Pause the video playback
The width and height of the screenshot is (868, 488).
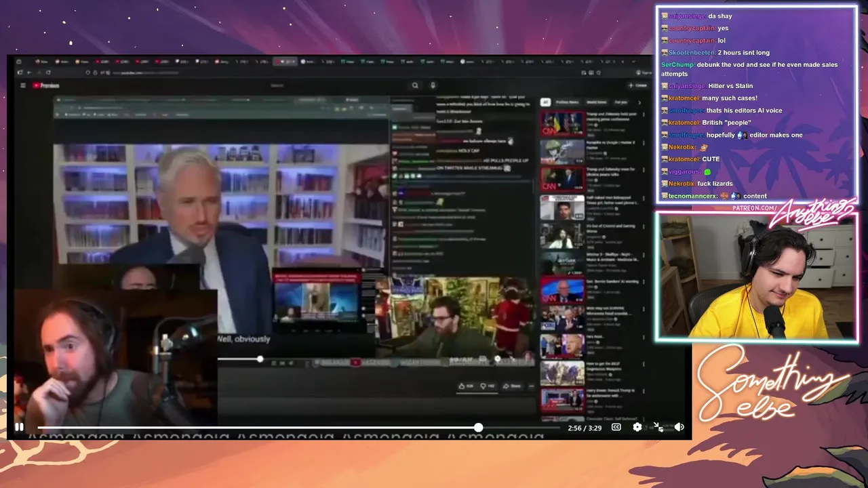pyautogui.click(x=19, y=427)
